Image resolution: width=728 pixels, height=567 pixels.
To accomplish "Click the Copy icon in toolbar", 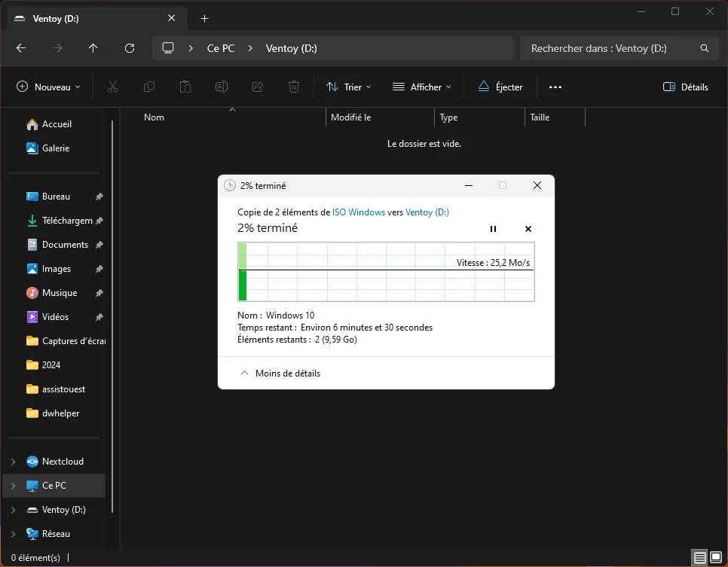I will 149,87.
